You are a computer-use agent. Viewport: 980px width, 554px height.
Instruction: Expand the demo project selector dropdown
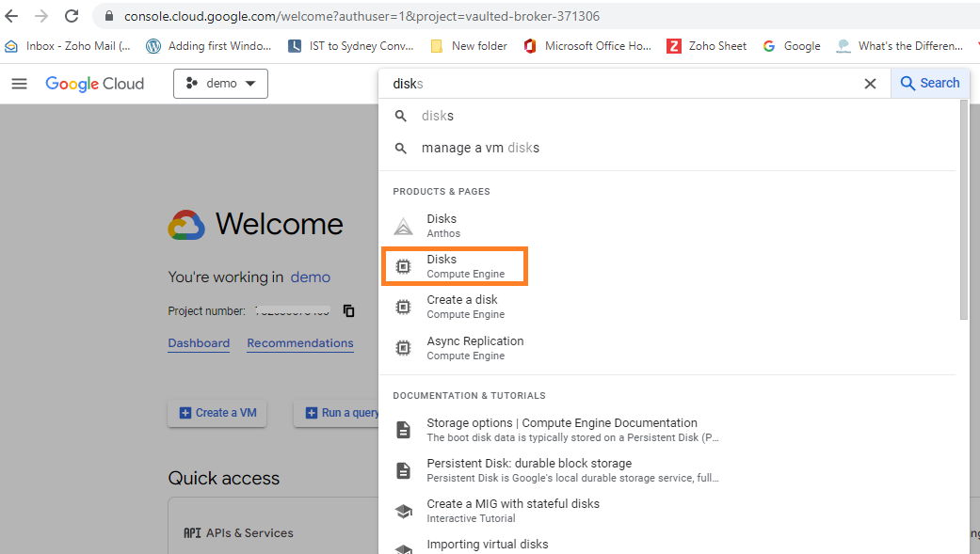[x=220, y=84]
